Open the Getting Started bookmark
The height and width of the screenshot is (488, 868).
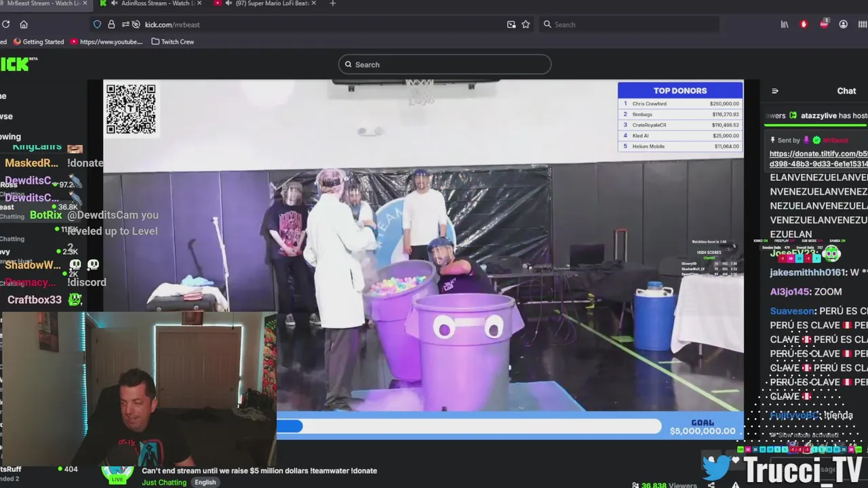[x=39, y=41]
